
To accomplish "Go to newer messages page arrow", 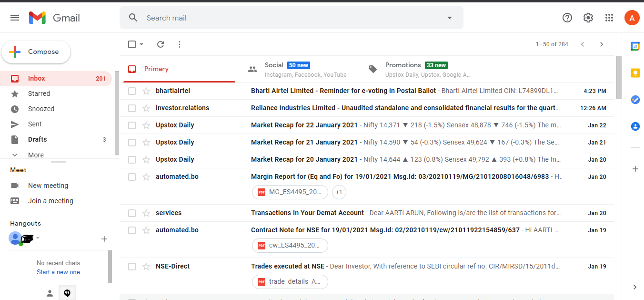I will tap(582, 44).
